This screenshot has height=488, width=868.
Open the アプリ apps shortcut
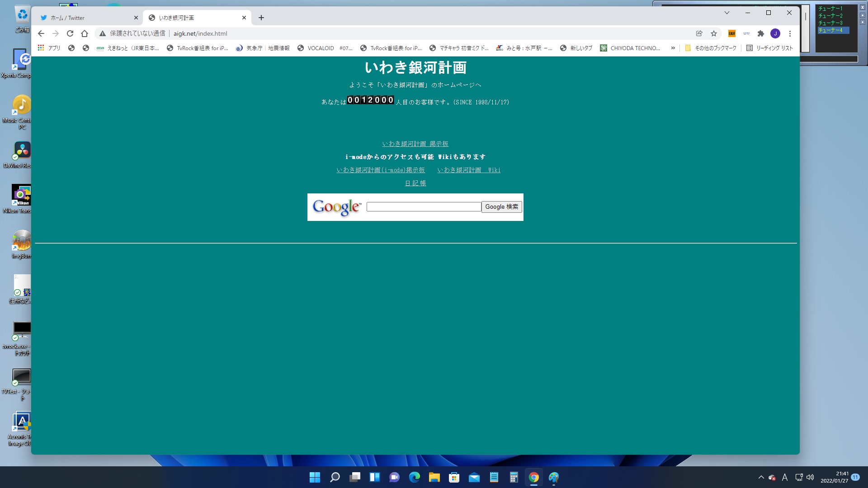(49, 48)
